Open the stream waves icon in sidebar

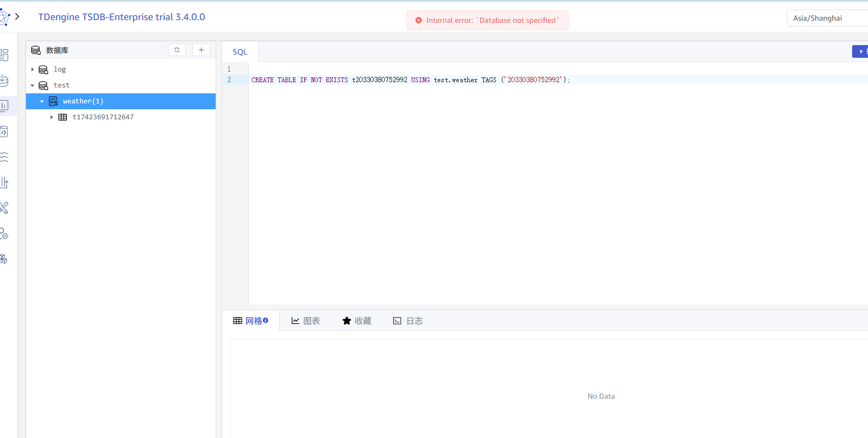(4, 157)
